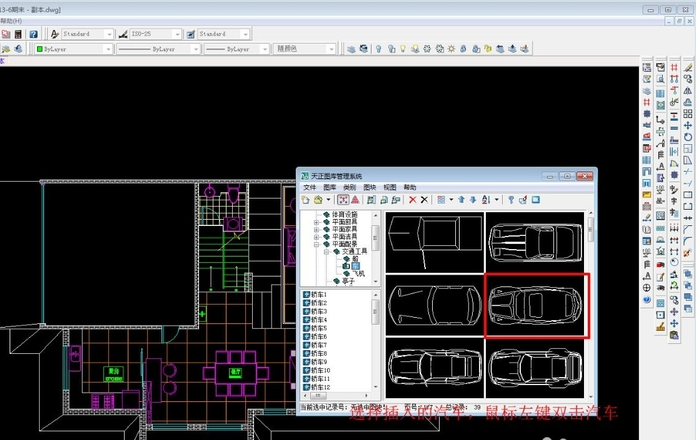Open the 类别 menu in library manager
This screenshot has width=696, height=440.
coord(350,187)
